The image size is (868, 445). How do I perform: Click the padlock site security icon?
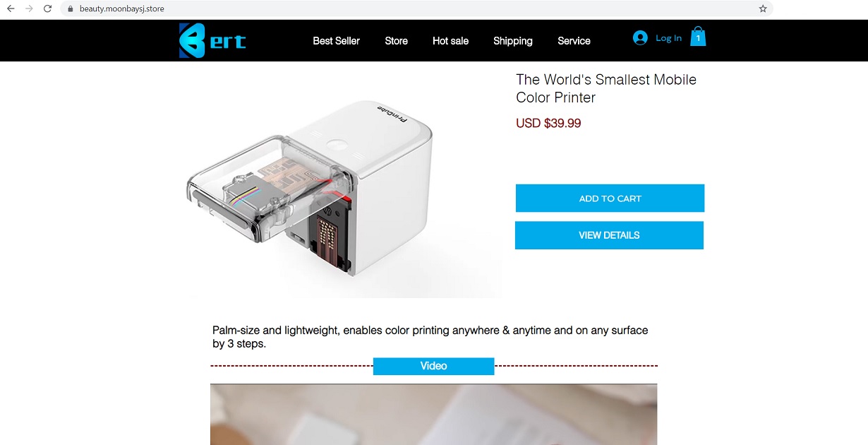70,8
